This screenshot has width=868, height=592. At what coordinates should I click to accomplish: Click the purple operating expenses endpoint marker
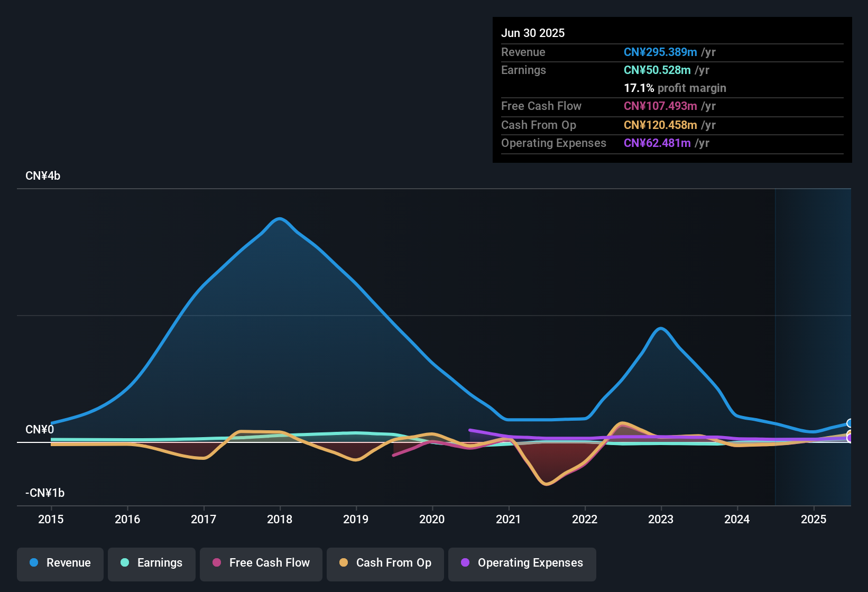coord(850,438)
